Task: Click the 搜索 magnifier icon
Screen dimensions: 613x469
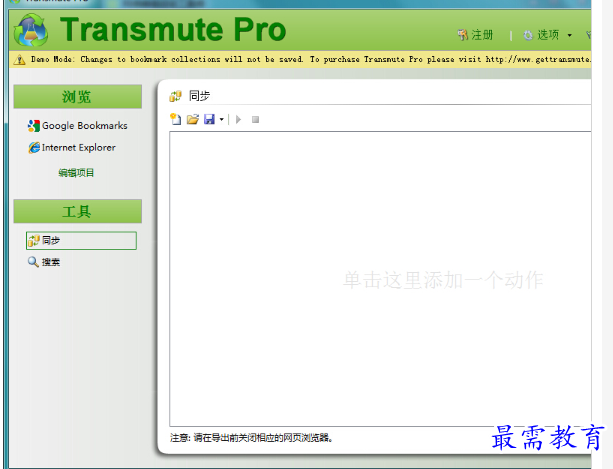Action: pyautogui.click(x=33, y=262)
